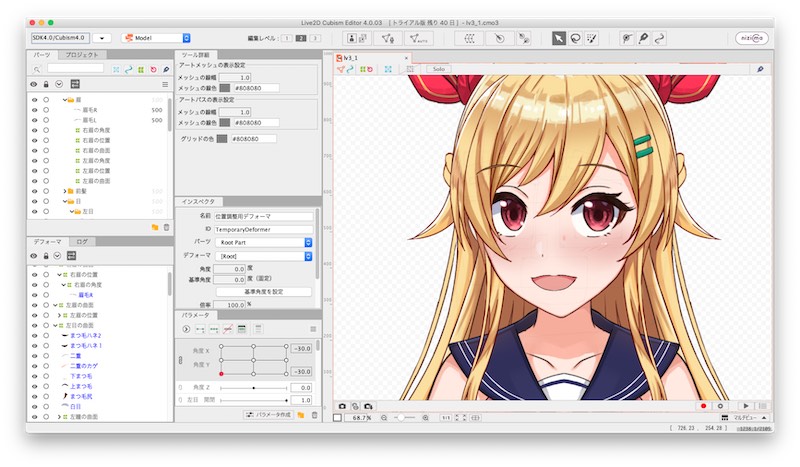Toggle visibility eye of 眉毛R 500 row

click(x=34, y=110)
